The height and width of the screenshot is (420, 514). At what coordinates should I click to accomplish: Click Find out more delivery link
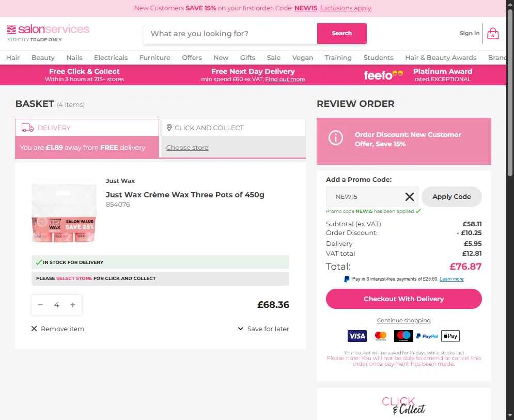[285, 80]
